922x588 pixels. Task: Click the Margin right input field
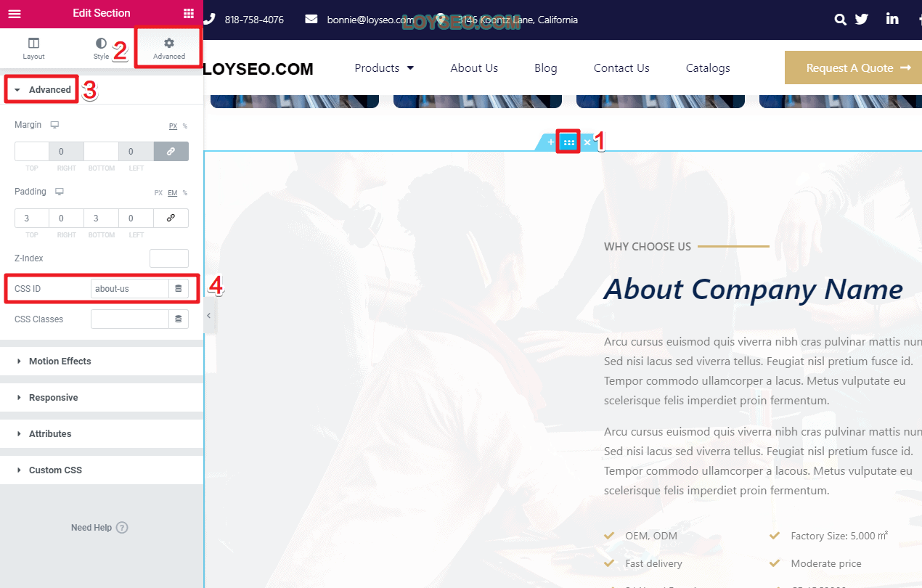[67, 152]
